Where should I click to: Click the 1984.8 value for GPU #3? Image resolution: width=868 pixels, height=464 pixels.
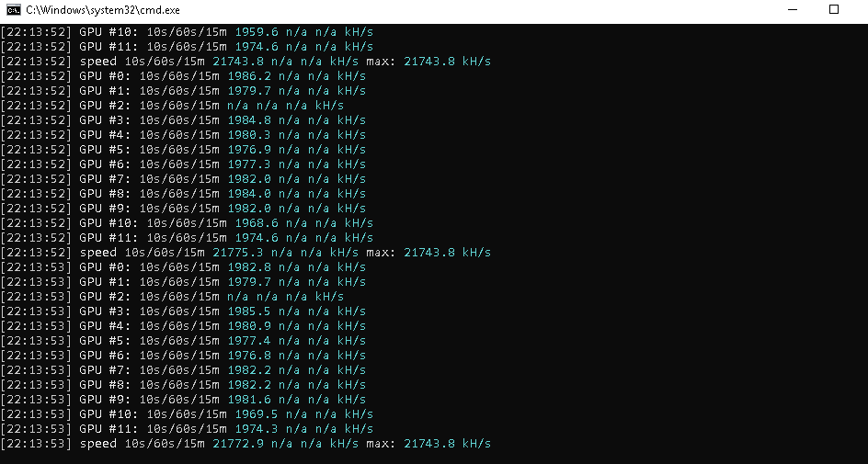249,120
